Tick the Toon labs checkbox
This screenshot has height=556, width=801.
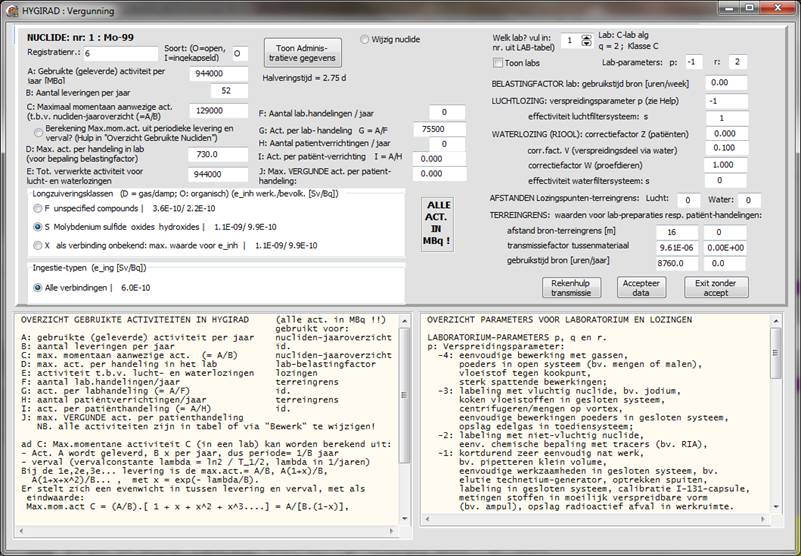[x=498, y=63]
